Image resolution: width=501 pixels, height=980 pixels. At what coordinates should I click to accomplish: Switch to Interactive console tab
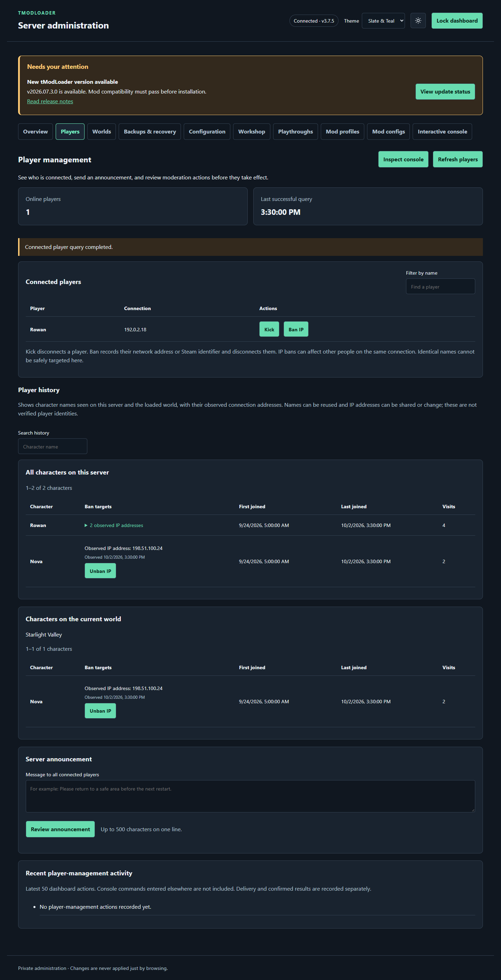pyautogui.click(x=442, y=132)
